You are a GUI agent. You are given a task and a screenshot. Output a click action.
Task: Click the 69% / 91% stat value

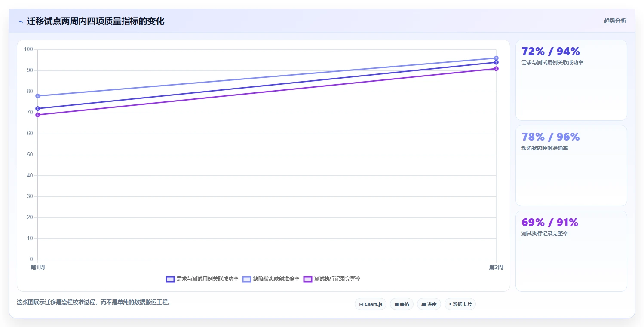tap(550, 223)
